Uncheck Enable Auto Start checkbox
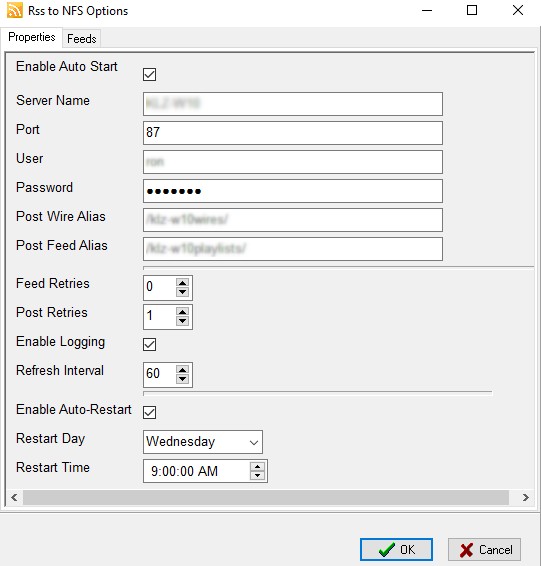Image resolution: width=541 pixels, height=566 pixels. coord(149,75)
